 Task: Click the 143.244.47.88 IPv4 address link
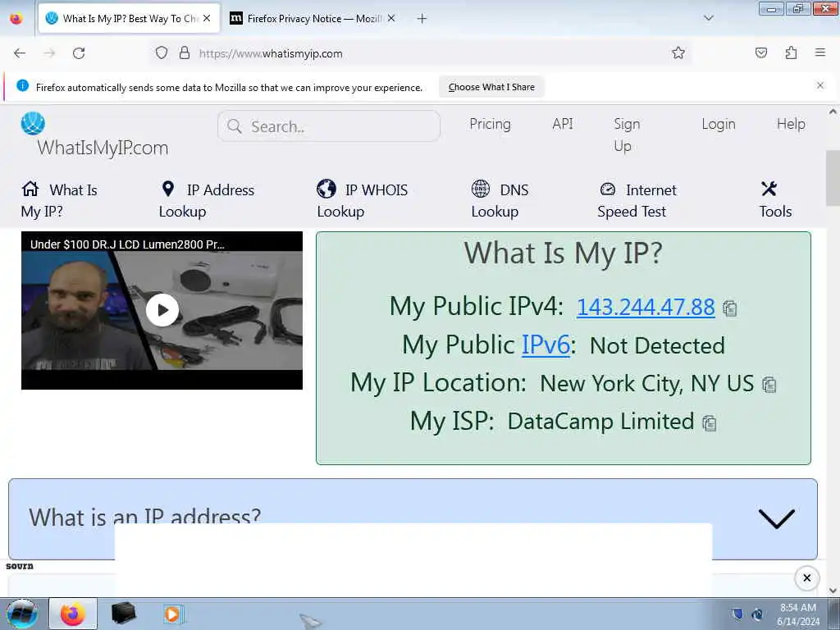pos(646,307)
